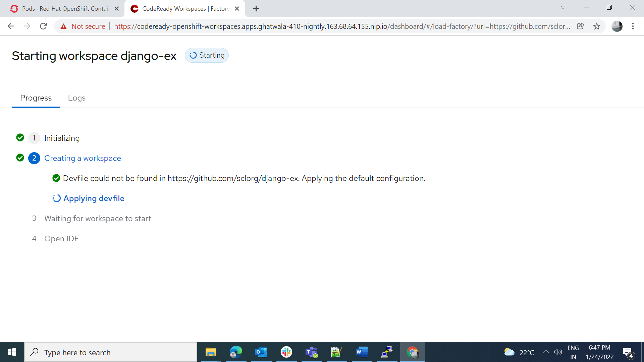Click the share page icon in the address bar
644x362 pixels.
(581, 26)
